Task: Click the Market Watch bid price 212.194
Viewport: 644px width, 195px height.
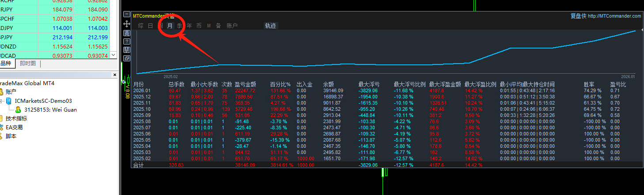Action: click(x=62, y=37)
